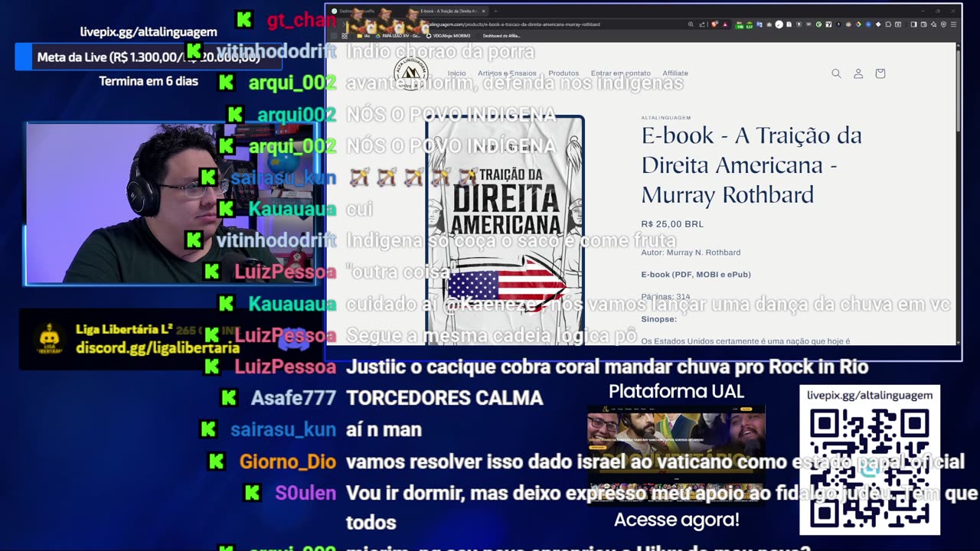Click the 'R$ 25,00 BRL' price
980x551 pixels.
click(x=672, y=224)
